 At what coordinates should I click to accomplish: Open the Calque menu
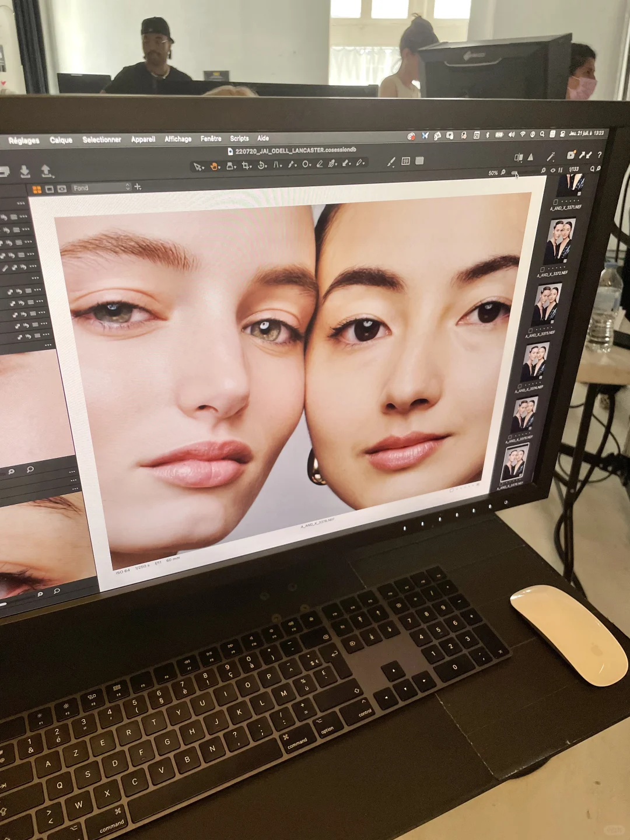point(61,140)
